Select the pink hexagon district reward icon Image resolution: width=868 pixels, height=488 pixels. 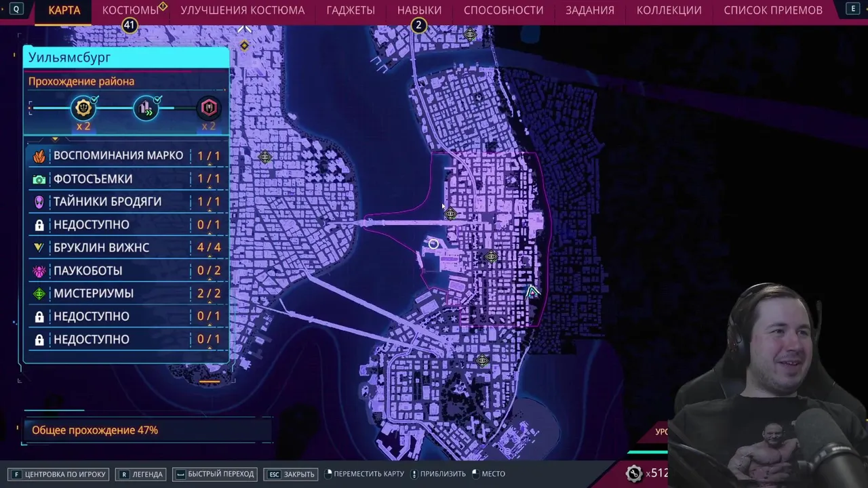[208, 108]
